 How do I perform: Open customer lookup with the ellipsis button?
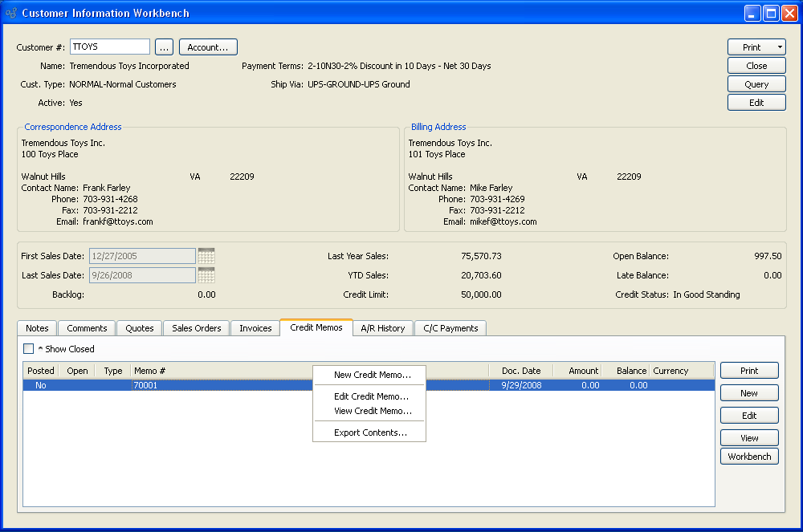point(164,47)
